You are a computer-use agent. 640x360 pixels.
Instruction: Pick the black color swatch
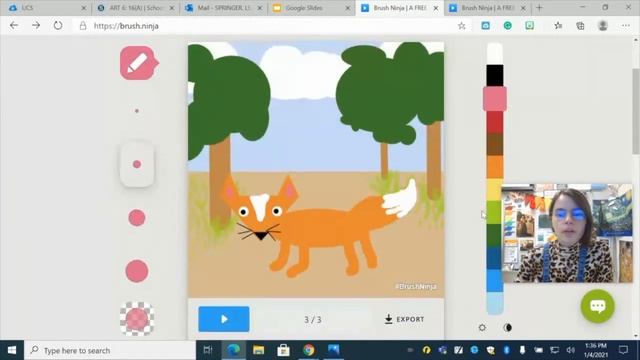pyautogui.click(x=495, y=76)
